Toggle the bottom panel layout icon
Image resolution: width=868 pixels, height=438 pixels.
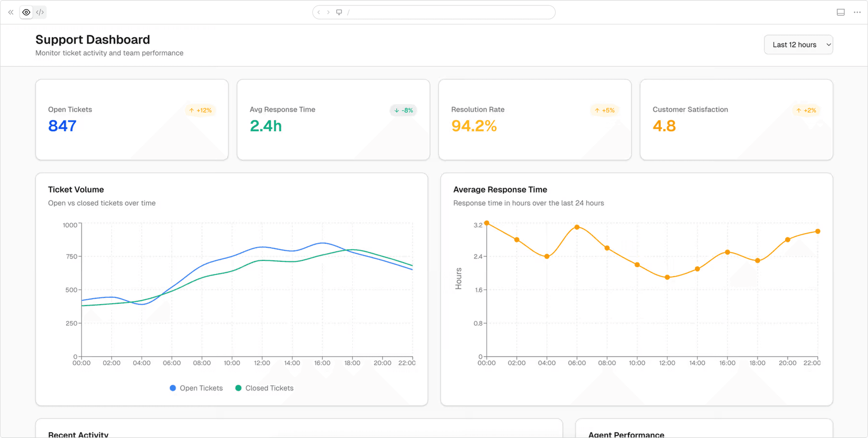coord(840,12)
